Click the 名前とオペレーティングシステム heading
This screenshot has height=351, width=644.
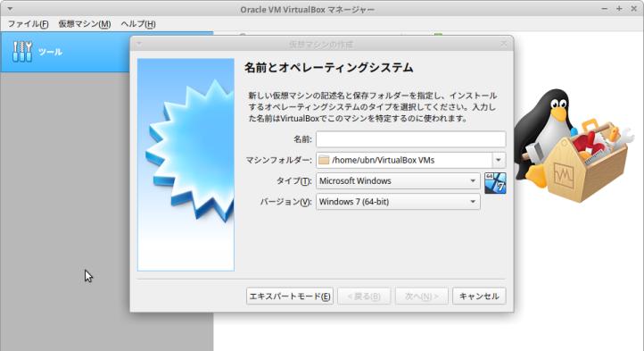328,68
